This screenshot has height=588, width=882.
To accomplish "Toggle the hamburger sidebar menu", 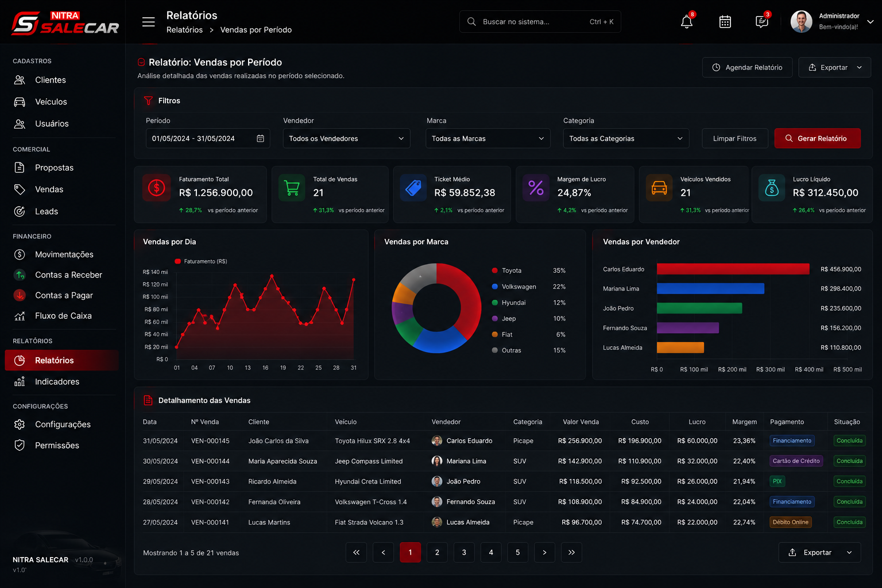I will tap(149, 22).
